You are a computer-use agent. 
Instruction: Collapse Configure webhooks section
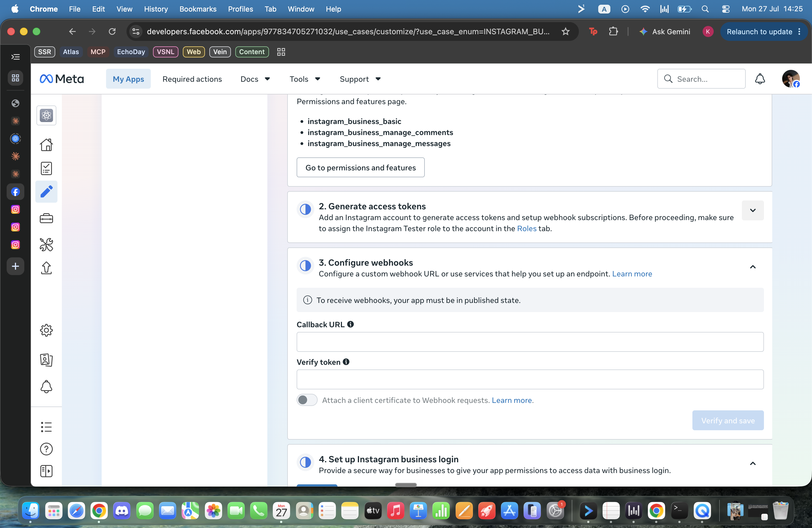[753, 267]
